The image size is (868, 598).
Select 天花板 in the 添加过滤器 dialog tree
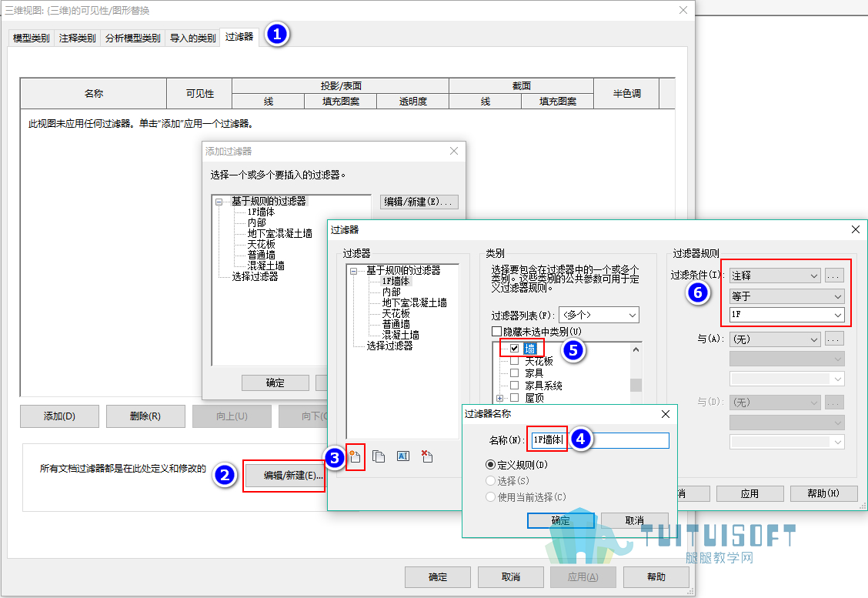(x=262, y=244)
